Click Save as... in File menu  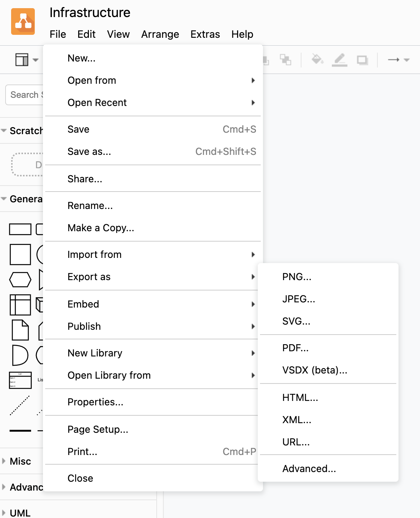[89, 152]
